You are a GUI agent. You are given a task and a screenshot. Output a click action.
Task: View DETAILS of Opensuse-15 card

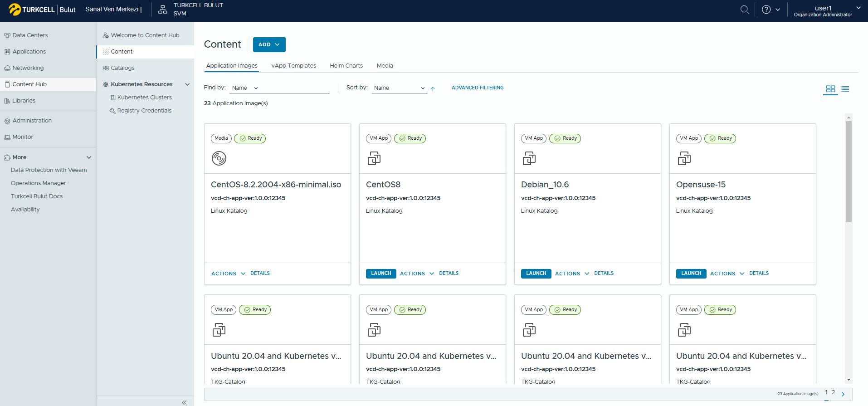[759, 274]
